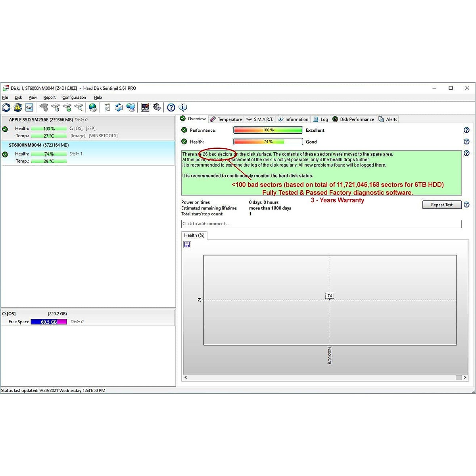Click the speaker sound toolbar icon
Image resolution: width=476 pixels, height=476 pixels.
point(157,107)
